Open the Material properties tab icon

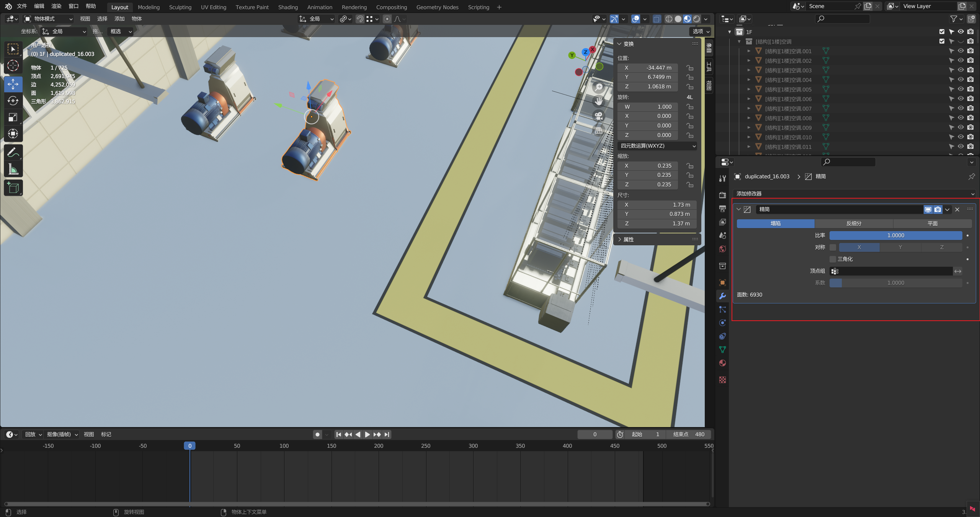(722, 363)
